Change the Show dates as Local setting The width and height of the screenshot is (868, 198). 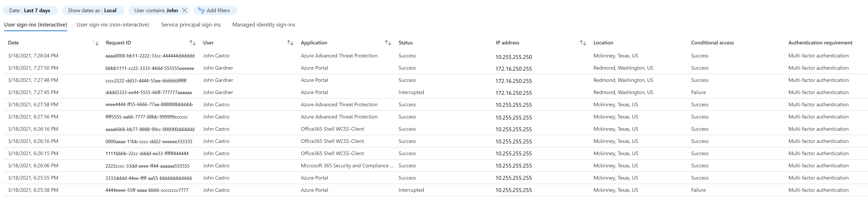point(92,10)
